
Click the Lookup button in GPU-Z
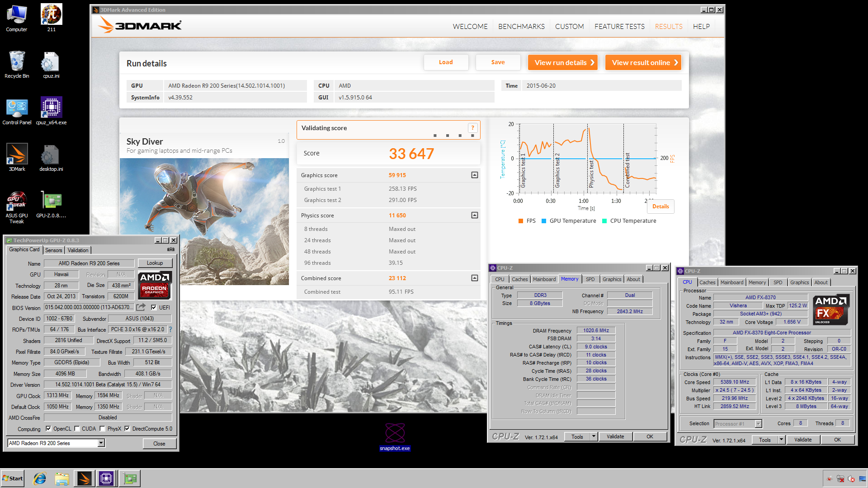tap(155, 263)
